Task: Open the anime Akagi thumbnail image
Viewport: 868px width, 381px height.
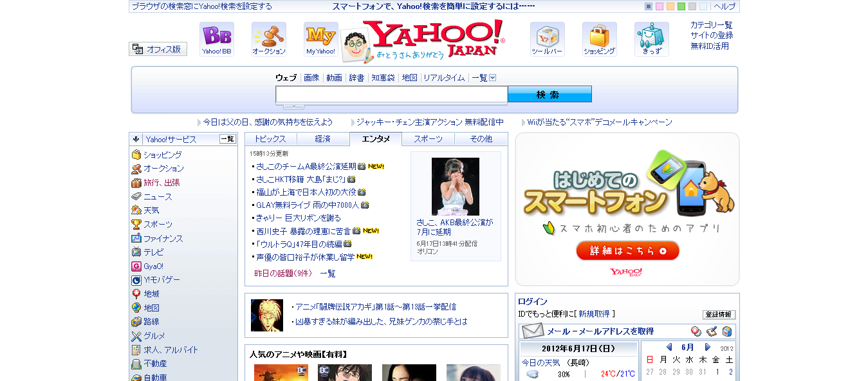Action: click(x=267, y=315)
